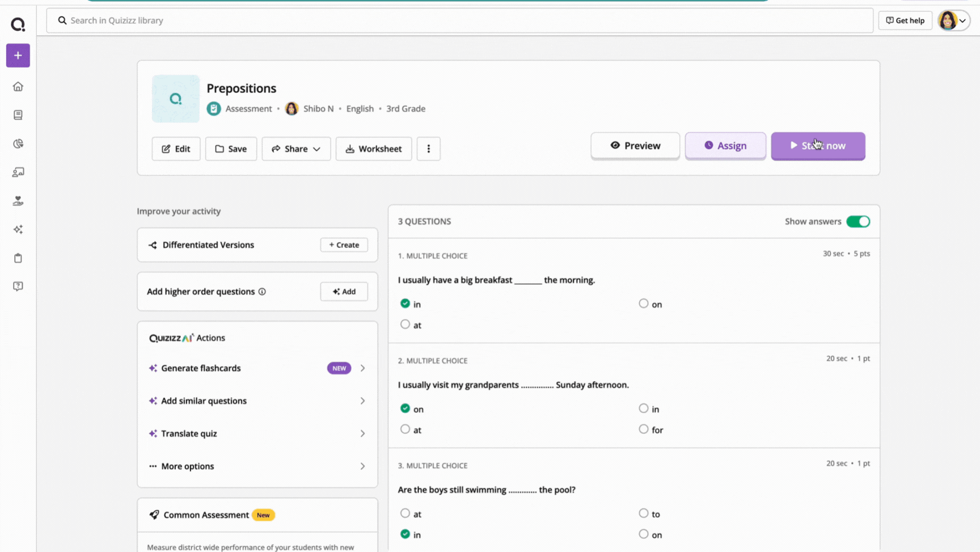Click the three-dot more options button

coord(429,149)
